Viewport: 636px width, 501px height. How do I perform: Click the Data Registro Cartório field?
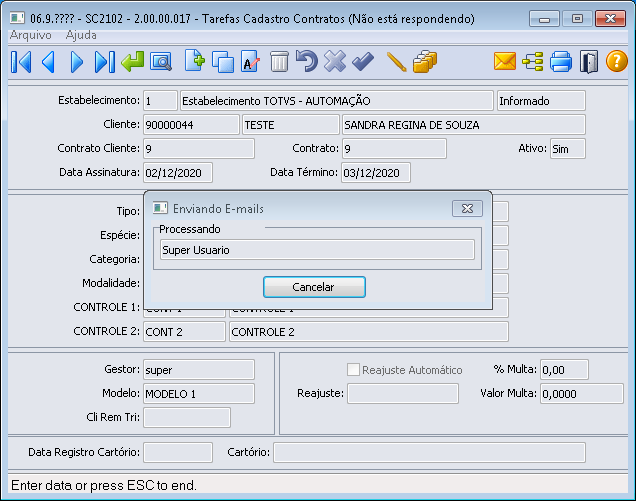(178, 452)
